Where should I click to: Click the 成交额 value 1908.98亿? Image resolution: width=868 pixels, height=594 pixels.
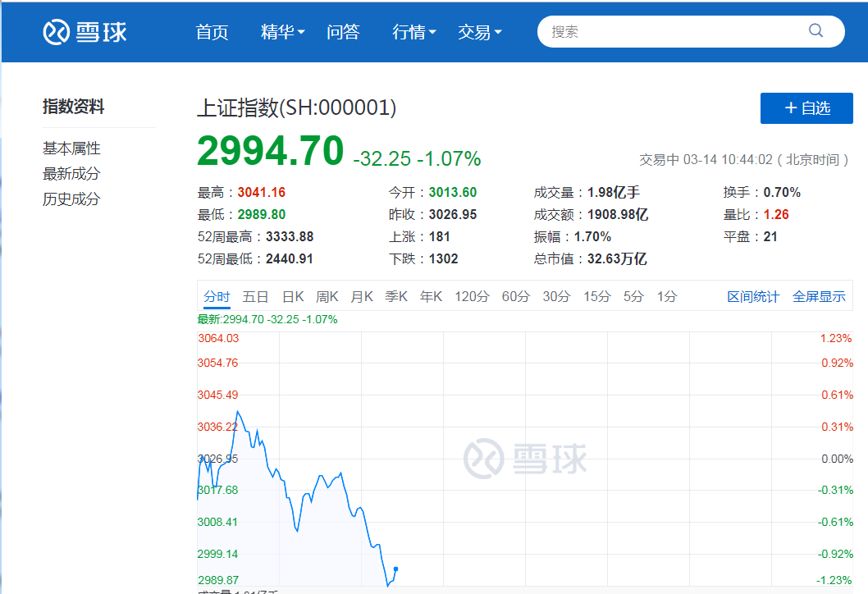(618, 215)
